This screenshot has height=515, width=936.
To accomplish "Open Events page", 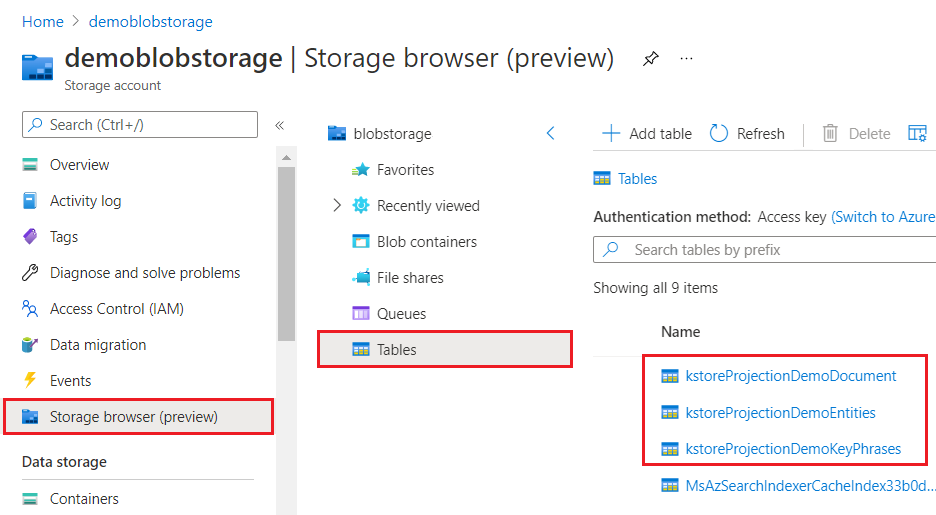I will [x=70, y=381].
